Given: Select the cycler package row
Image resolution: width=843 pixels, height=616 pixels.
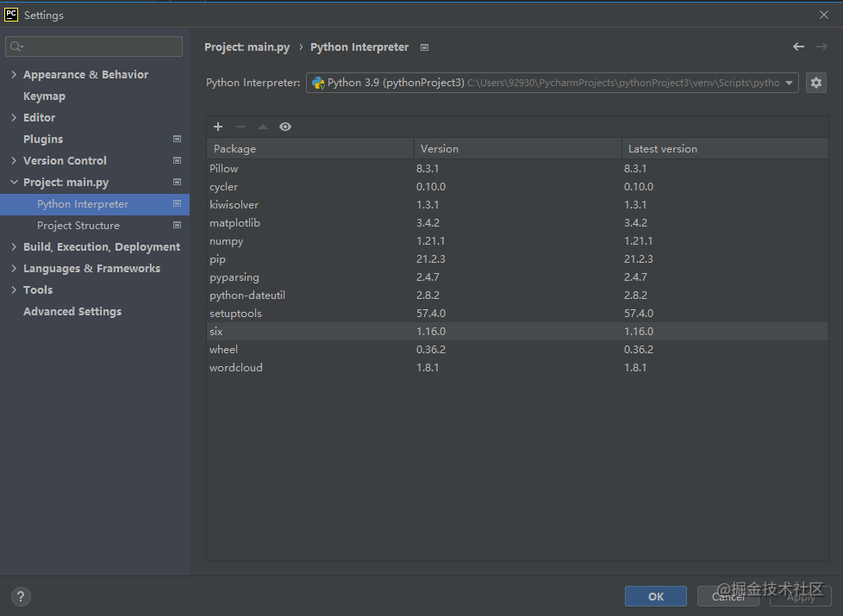Looking at the screenshot, I should point(517,186).
